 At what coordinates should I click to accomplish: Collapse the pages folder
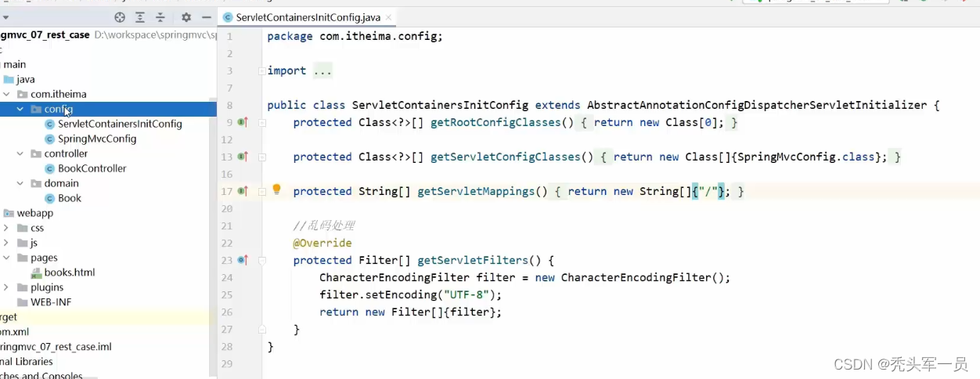point(6,258)
